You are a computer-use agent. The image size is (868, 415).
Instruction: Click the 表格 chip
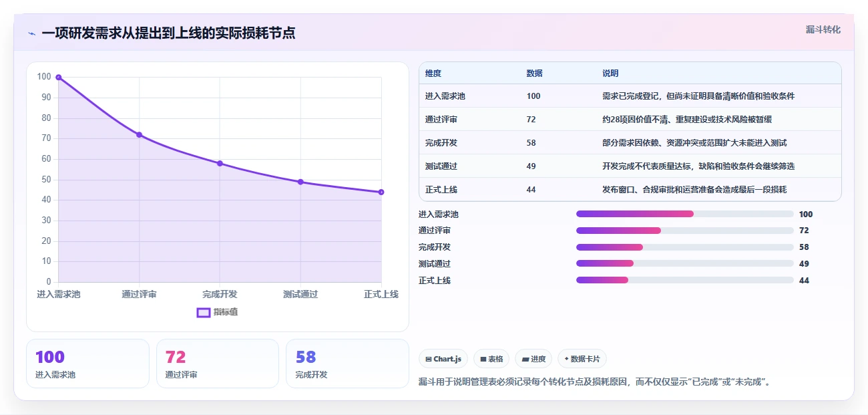[491, 359]
